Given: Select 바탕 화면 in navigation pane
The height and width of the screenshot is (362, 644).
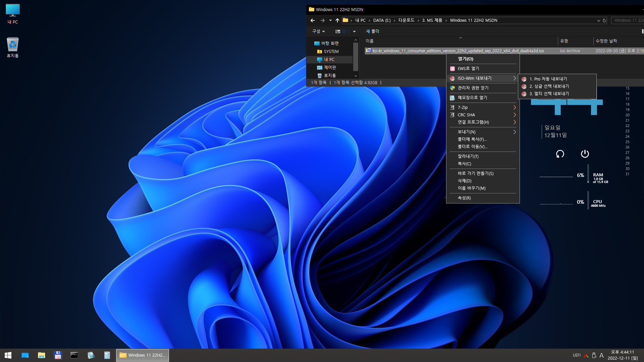Looking at the screenshot, I should click(327, 43).
